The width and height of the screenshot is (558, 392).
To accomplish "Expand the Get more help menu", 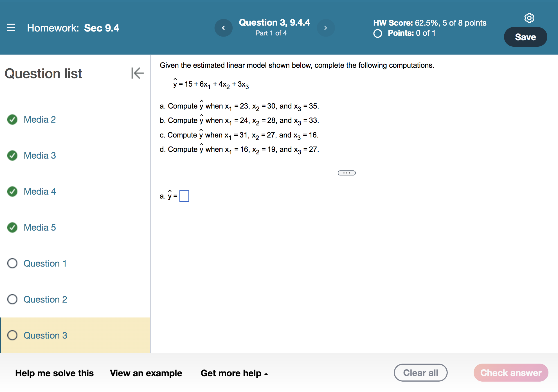I will pos(234,373).
